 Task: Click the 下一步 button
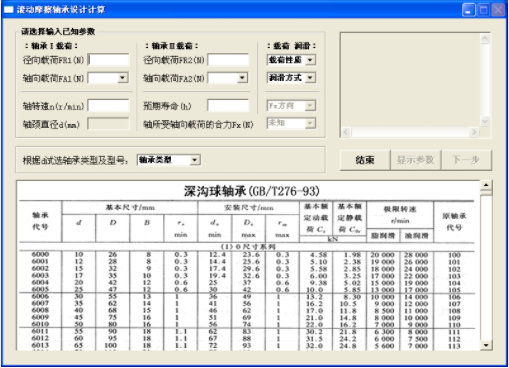coord(466,160)
